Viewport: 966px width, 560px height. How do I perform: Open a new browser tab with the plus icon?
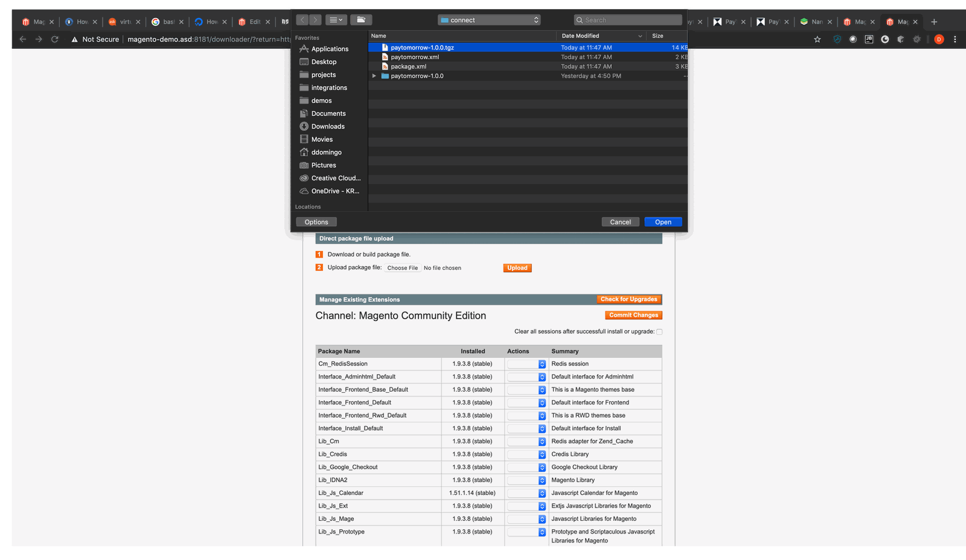point(934,22)
